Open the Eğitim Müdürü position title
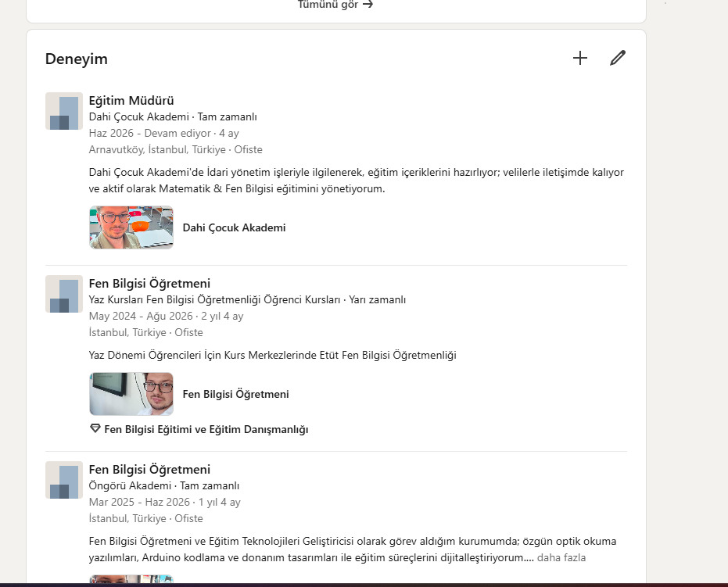Image resolution: width=728 pixels, height=587 pixels. click(x=131, y=100)
